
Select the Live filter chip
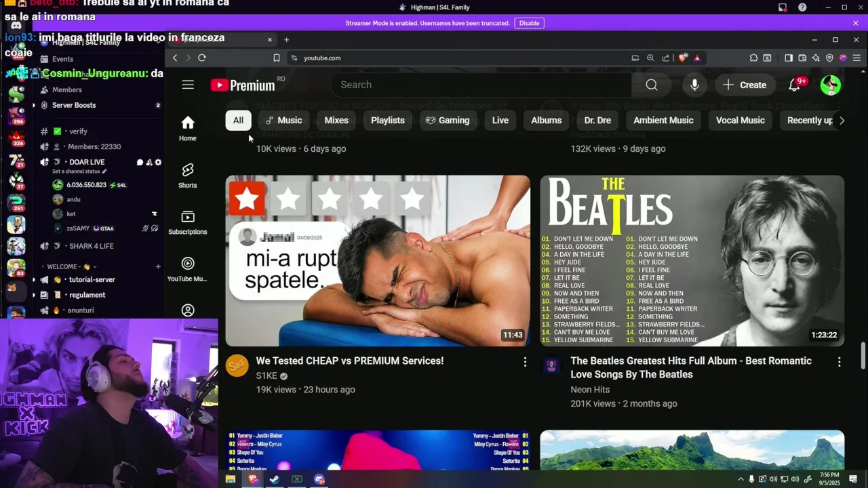point(500,121)
